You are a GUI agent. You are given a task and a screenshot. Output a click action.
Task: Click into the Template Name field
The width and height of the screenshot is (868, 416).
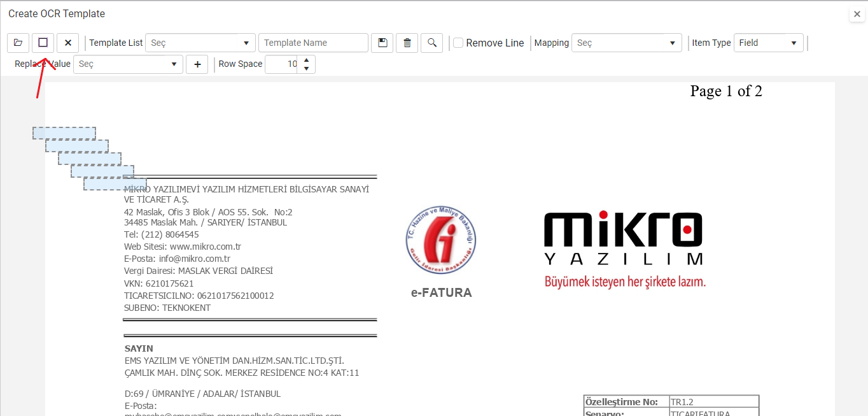coord(313,43)
